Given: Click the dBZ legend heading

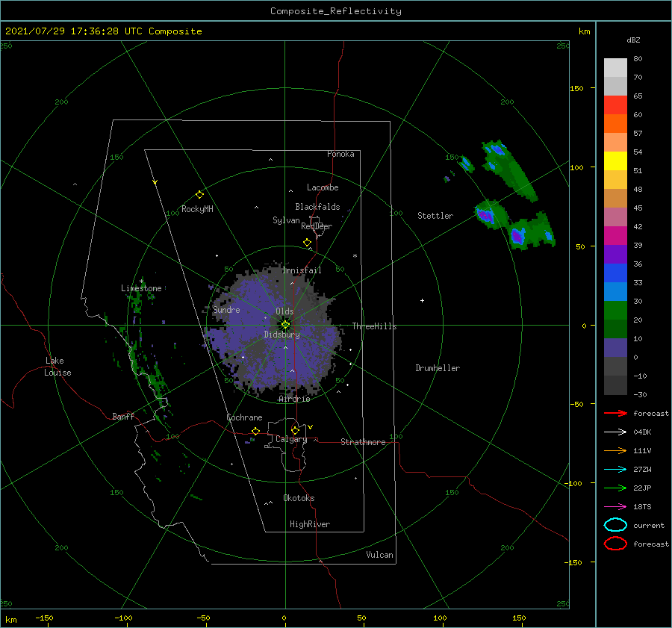Looking at the screenshot, I should 633,40.
